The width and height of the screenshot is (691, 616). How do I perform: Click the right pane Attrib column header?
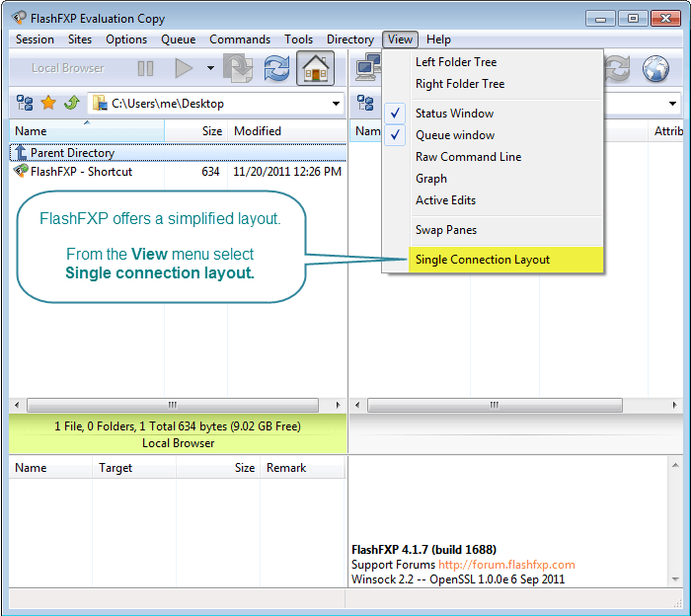[666, 131]
